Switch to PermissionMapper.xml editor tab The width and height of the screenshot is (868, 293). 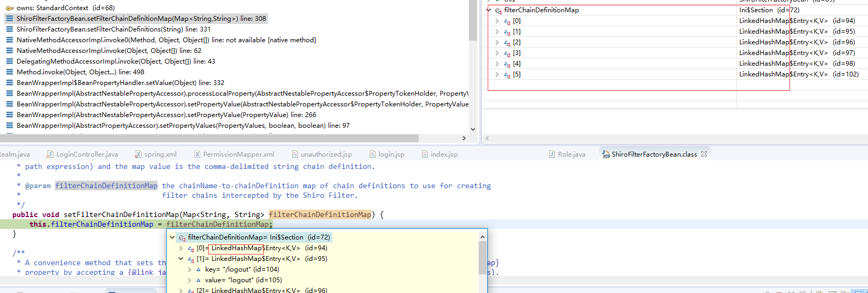click(x=234, y=155)
